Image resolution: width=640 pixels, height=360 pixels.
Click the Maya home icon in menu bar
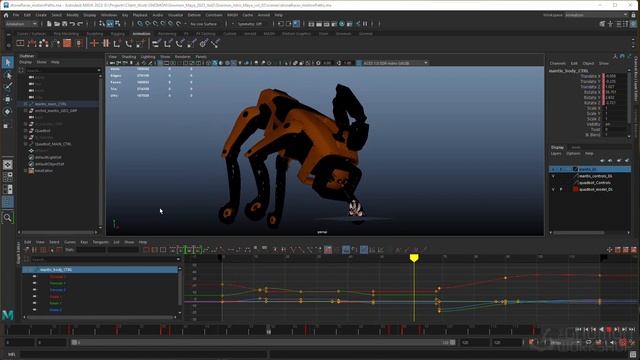point(6,15)
